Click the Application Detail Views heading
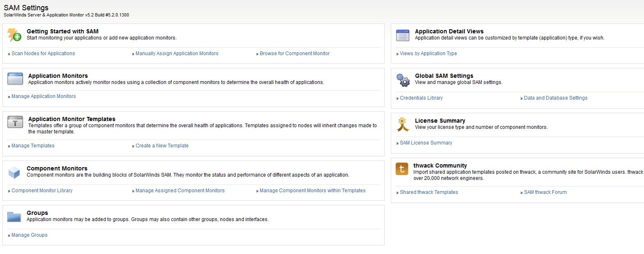This screenshot has height=254, width=644. click(x=449, y=31)
